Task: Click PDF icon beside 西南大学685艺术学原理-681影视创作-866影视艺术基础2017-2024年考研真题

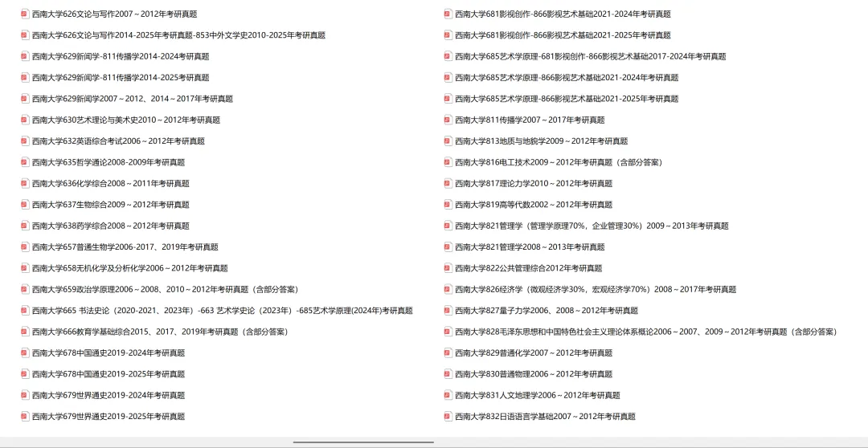Action: pyautogui.click(x=448, y=56)
